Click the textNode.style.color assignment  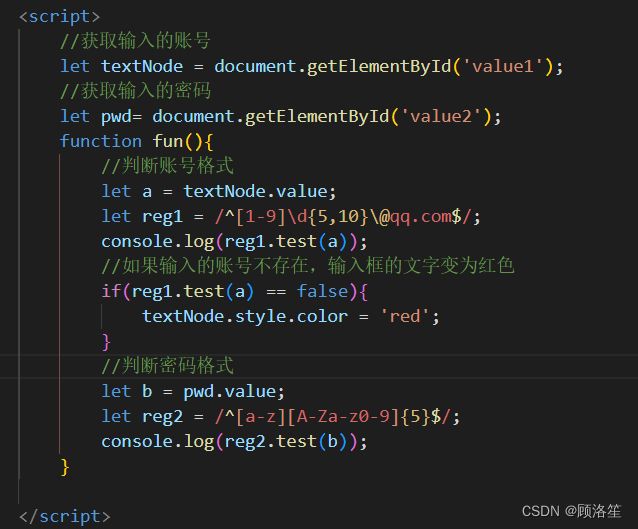point(291,317)
